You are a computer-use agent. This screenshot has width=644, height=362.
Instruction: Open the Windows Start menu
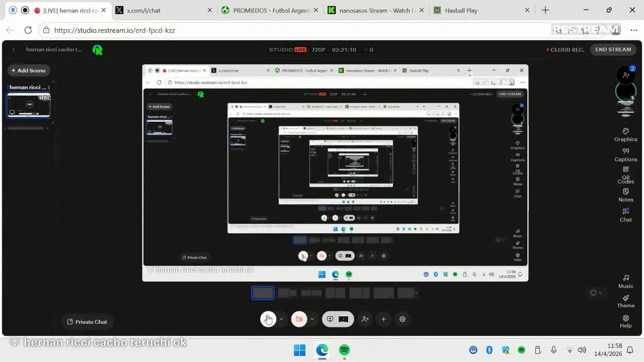[299, 350]
